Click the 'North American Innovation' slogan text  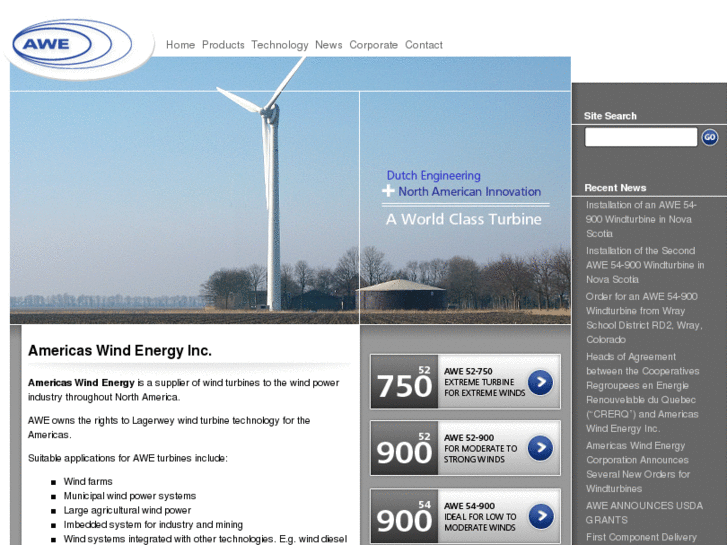coord(470,192)
